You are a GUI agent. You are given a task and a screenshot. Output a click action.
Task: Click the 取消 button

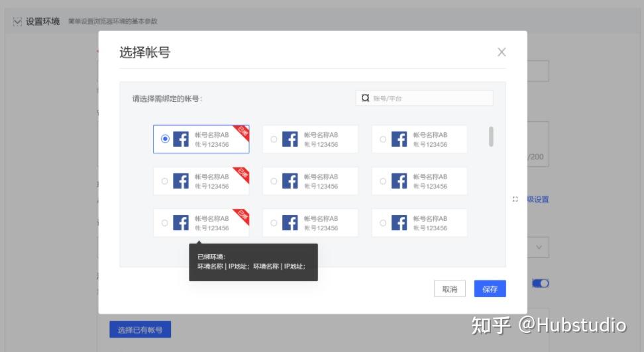(450, 289)
